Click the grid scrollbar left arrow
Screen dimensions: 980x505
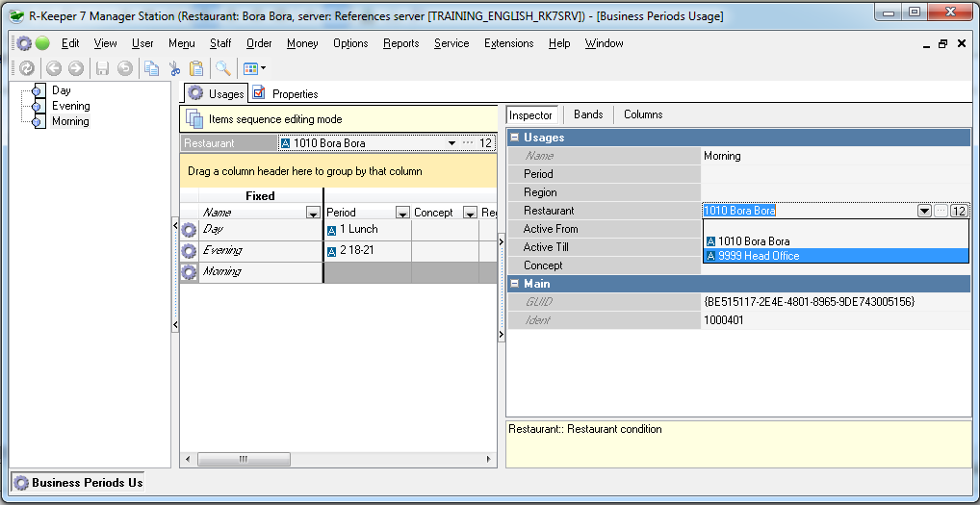point(187,460)
